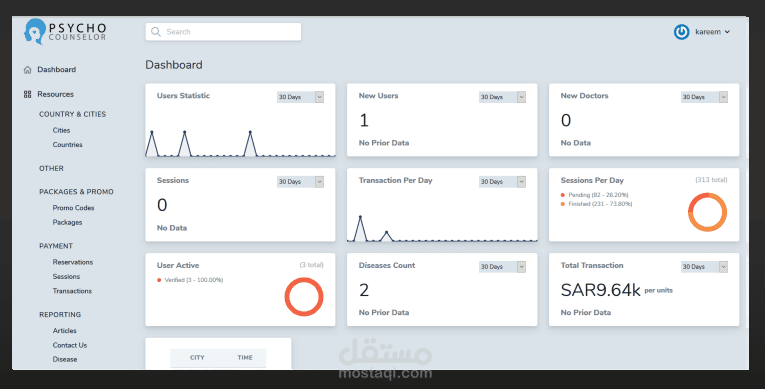Open New Doctors 30 Days dropdown
The image size is (772, 389).
pos(704,97)
